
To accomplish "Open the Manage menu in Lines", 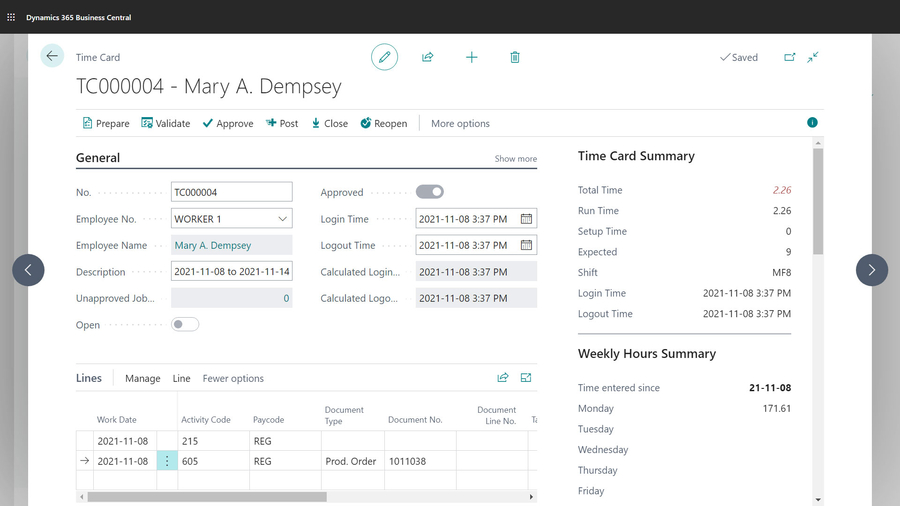I will click(x=142, y=378).
